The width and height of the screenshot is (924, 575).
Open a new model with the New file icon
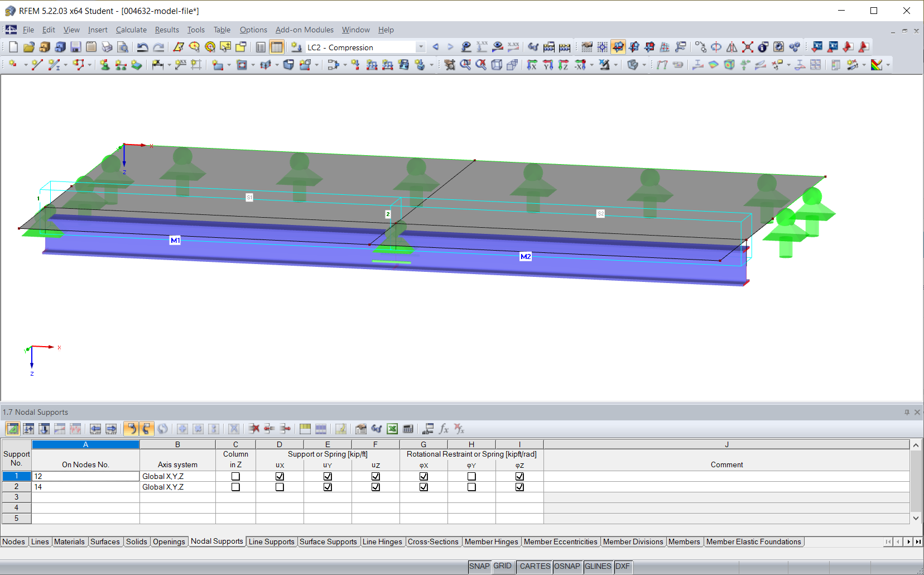[x=12, y=47]
